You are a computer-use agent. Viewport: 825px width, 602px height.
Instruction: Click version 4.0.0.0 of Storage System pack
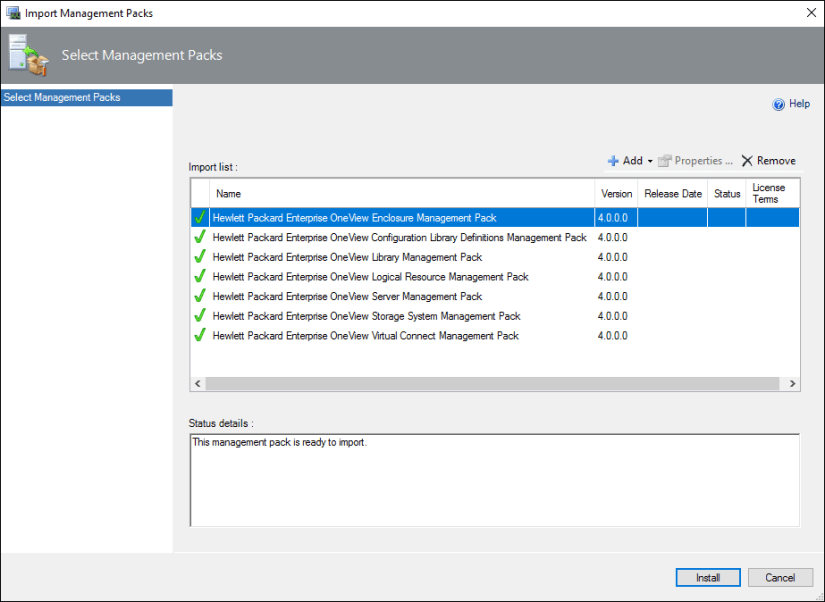pos(612,316)
